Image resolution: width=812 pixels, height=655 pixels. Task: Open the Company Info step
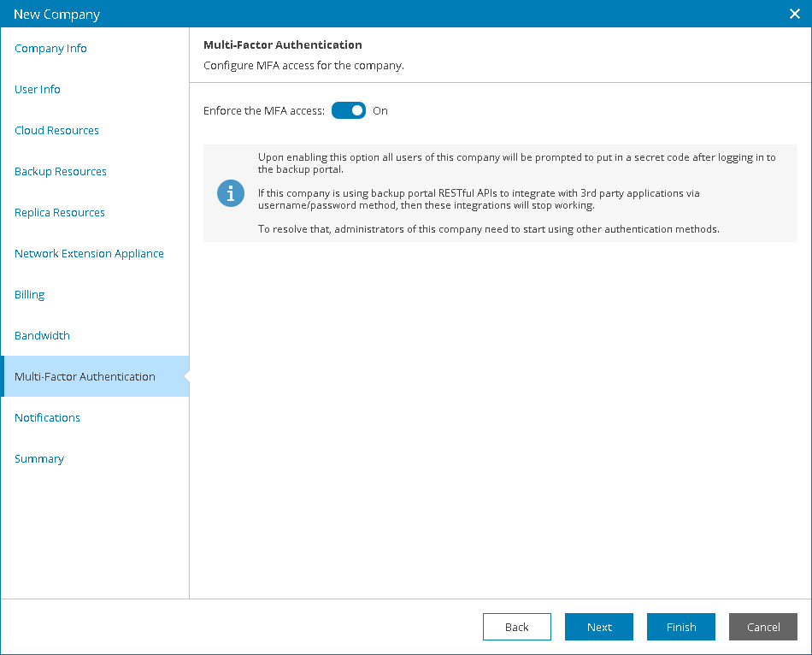click(x=51, y=49)
